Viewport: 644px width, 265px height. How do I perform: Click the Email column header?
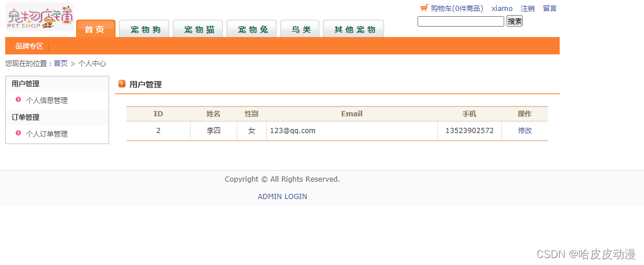tap(352, 114)
